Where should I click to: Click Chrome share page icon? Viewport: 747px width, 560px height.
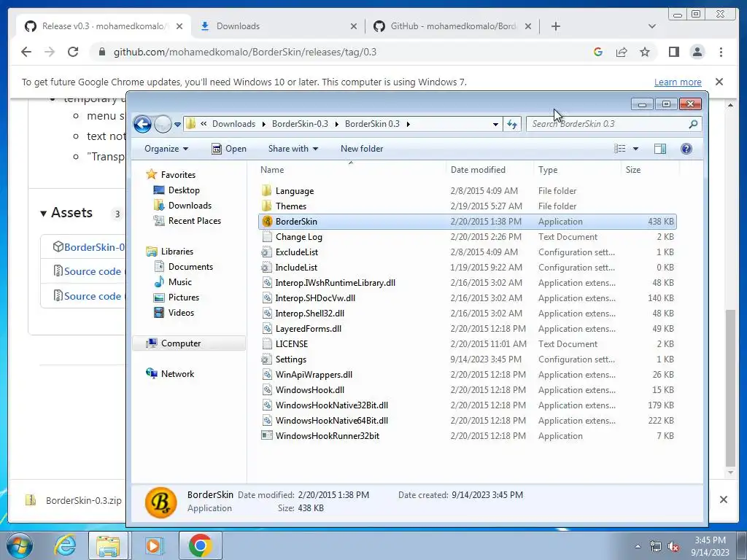(622, 52)
